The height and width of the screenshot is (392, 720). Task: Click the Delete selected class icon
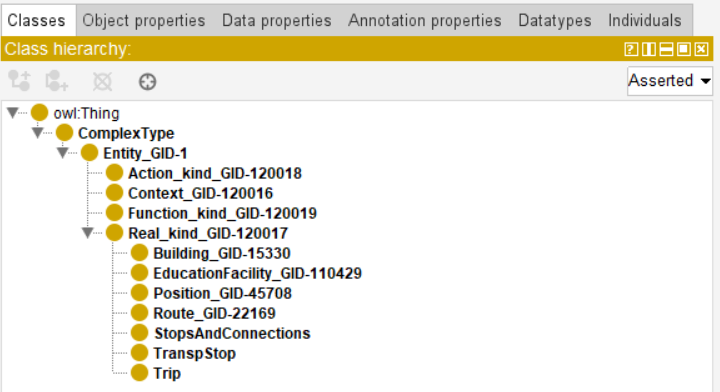pyautogui.click(x=102, y=82)
